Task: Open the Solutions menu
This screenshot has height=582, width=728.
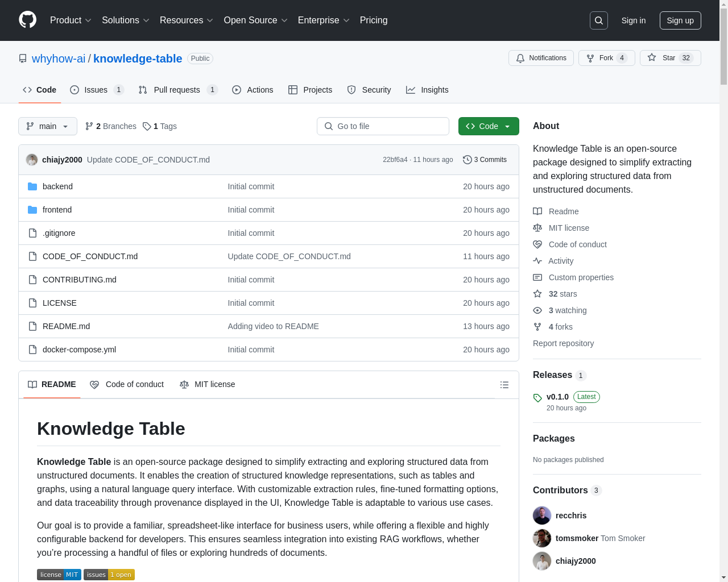Action: 126,20
